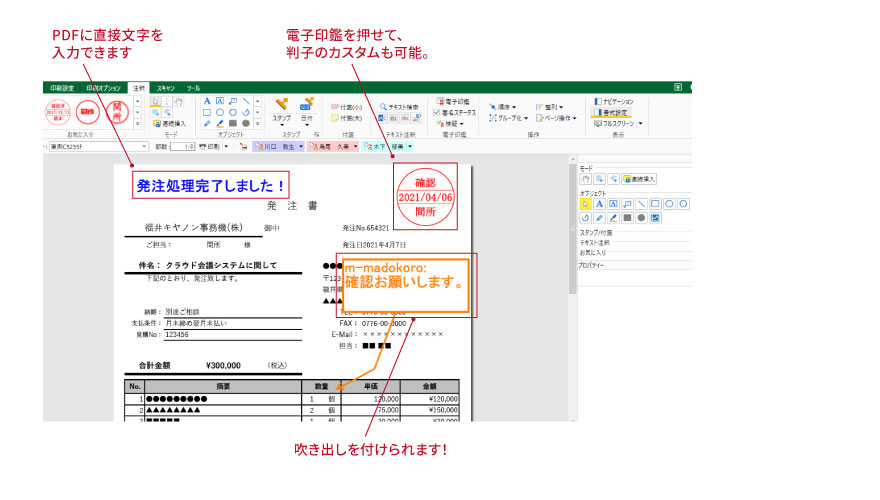The height and width of the screenshot is (500, 880).
Task: Open the ツール tab
Action: pyautogui.click(x=193, y=88)
